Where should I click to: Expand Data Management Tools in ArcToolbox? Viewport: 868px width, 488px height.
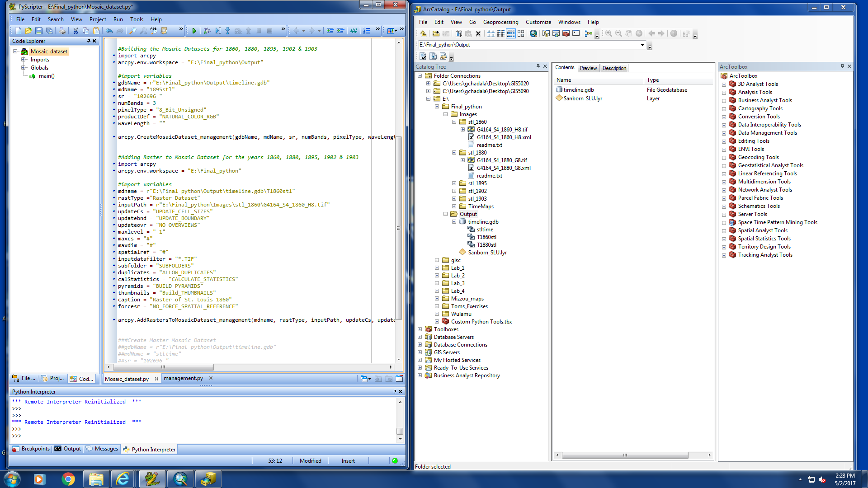pos(724,133)
